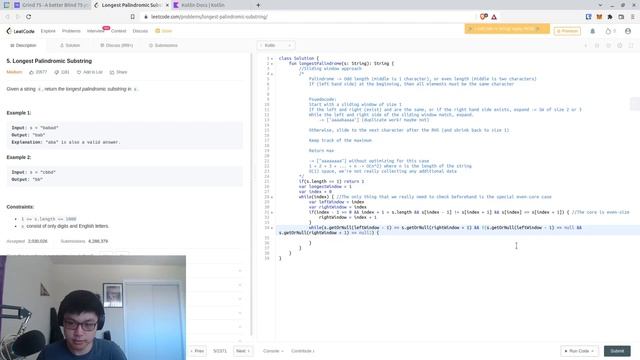
Task: Click the browser back arrow
Action: [x=7, y=17]
